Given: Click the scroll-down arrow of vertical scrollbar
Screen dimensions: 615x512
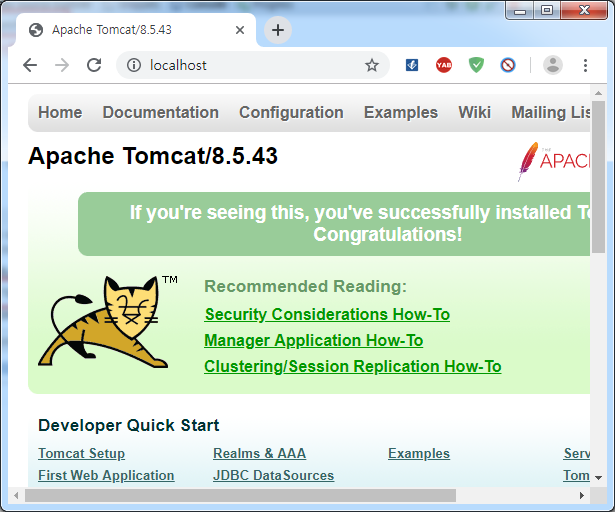Looking at the screenshot, I should click(598, 478).
